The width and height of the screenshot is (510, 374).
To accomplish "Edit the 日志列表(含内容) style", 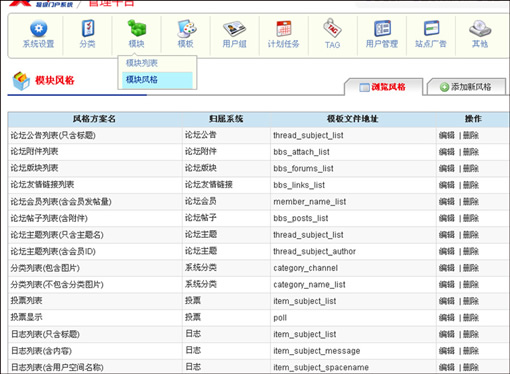I will coord(447,351).
